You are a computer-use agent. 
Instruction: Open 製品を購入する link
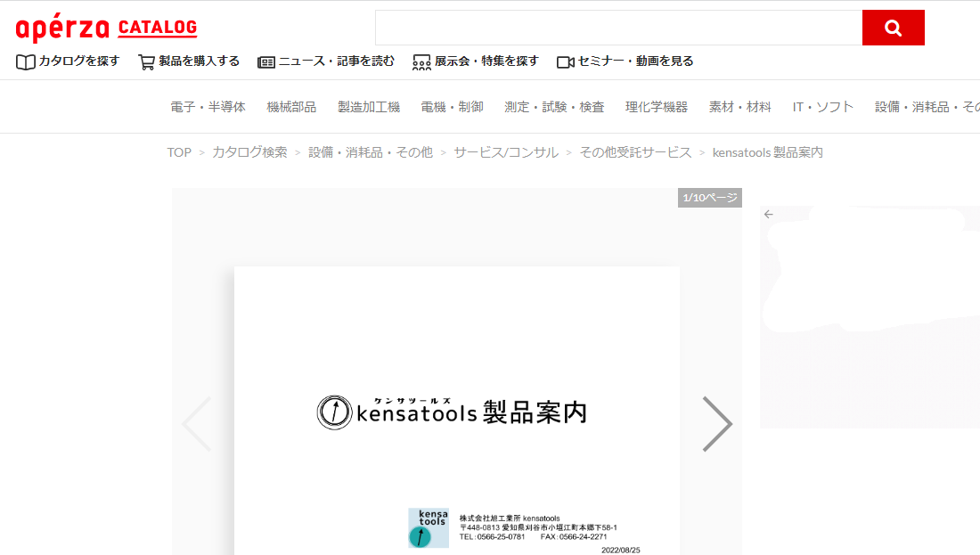199,61
